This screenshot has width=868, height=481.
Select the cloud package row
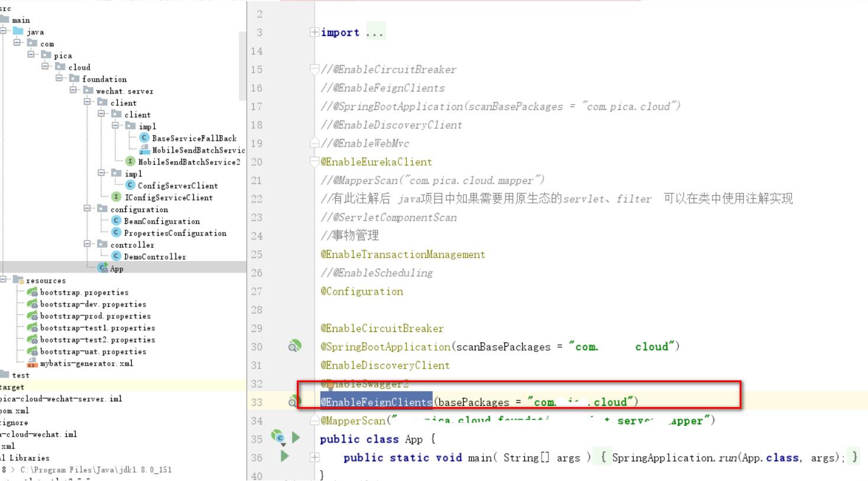73,67
